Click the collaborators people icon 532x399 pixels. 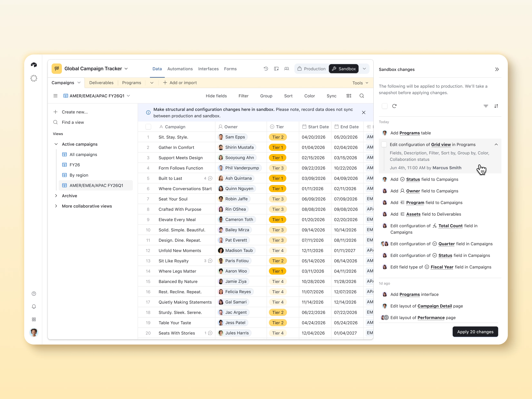pyautogui.click(x=286, y=69)
